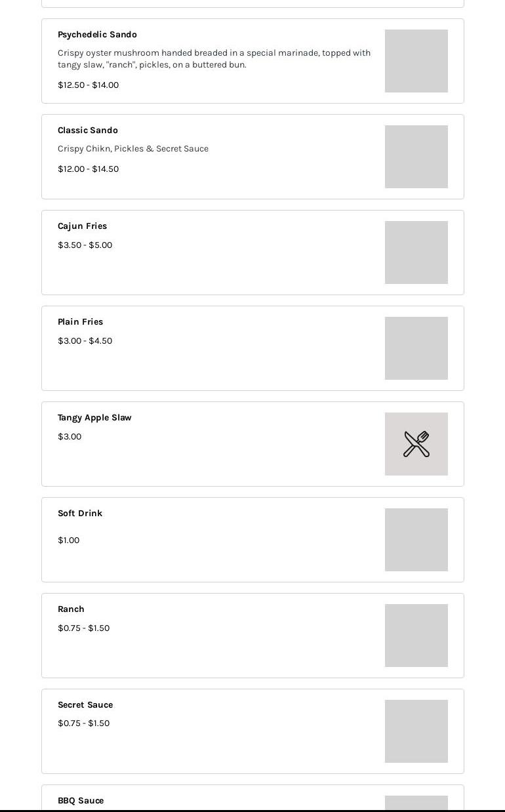The image size is (505, 812).
Task: Select the Secret Sauce title
Action: click(85, 705)
